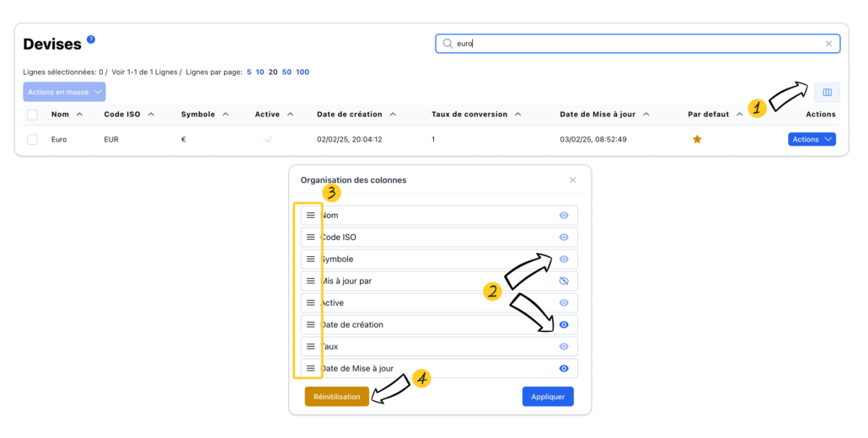Click the magnifier icon in search box
This screenshot has height=438, width=868.
point(447,44)
